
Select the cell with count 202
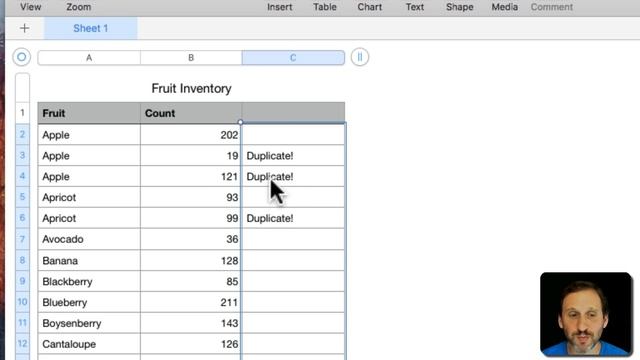pos(191,135)
